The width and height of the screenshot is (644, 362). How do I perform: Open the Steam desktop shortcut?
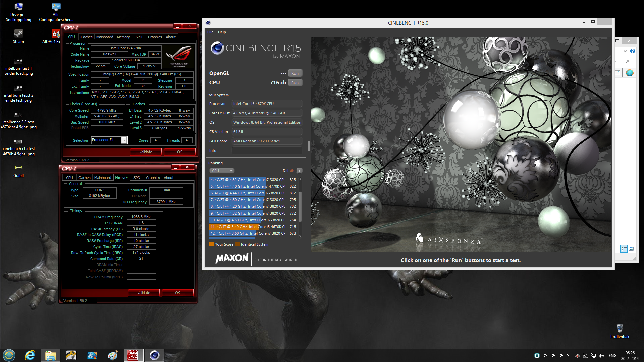18,36
